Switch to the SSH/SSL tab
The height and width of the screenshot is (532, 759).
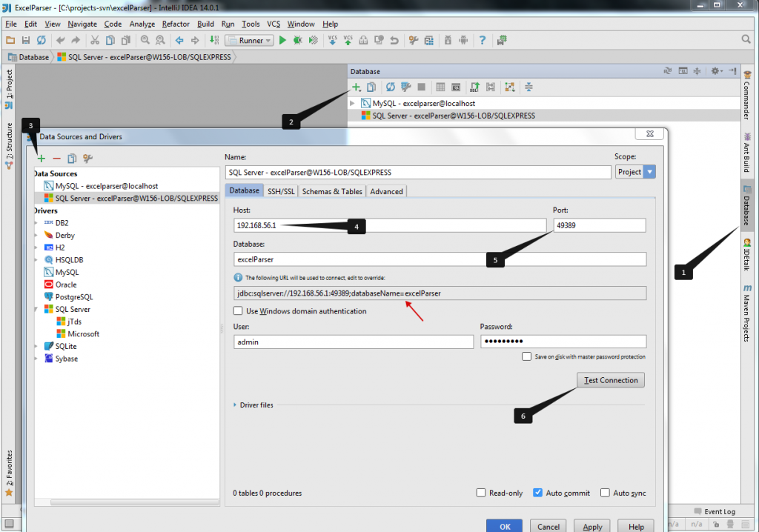(x=281, y=190)
